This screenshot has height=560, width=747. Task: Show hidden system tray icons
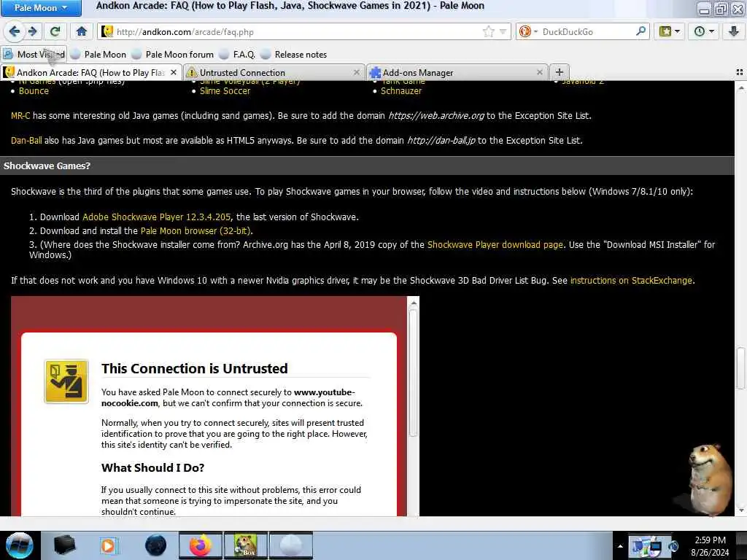coord(620,546)
